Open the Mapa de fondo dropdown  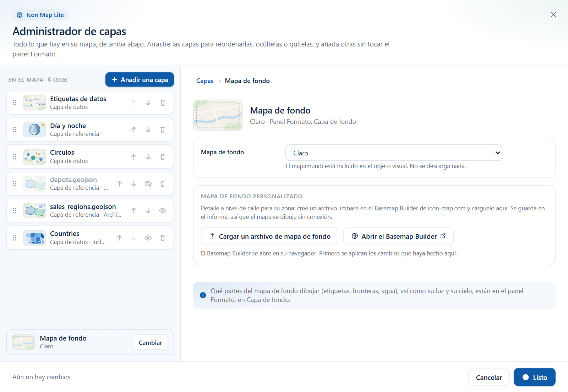coord(394,153)
